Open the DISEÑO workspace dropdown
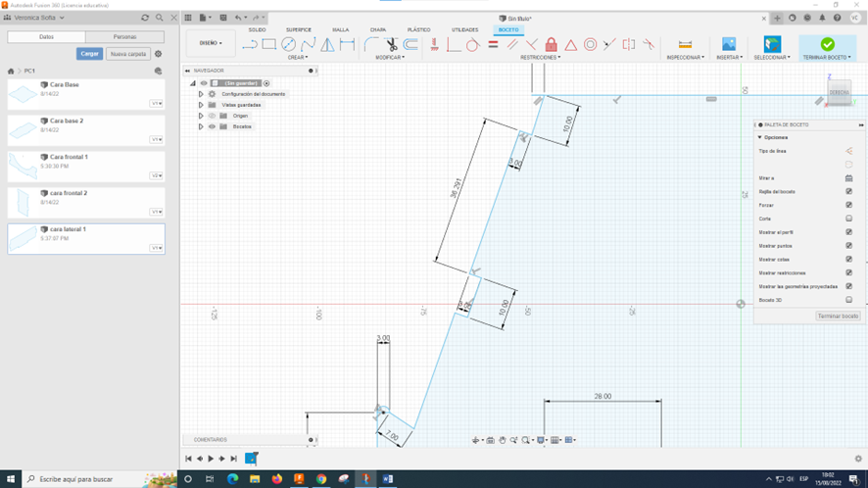The image size is (868, 488). (211, 43)
